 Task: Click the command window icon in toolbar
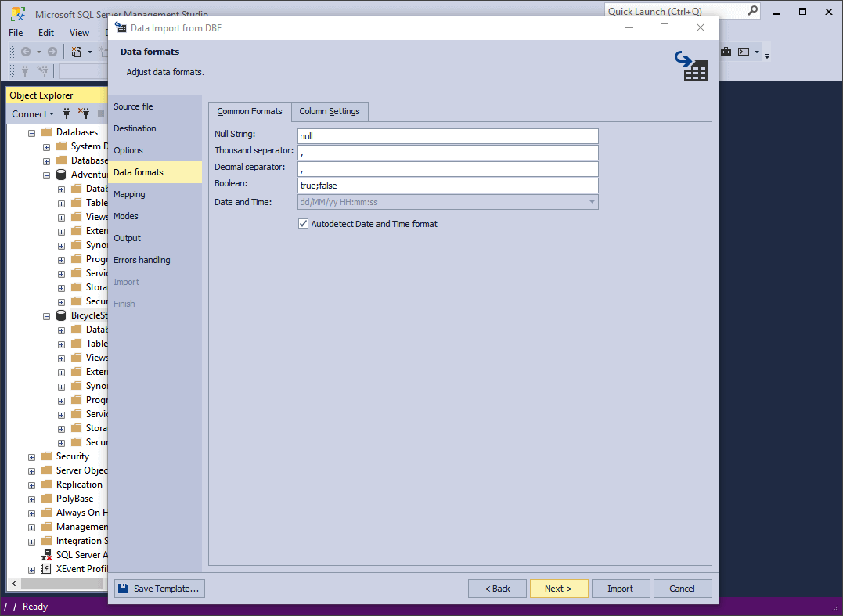[x=744, y=52]
